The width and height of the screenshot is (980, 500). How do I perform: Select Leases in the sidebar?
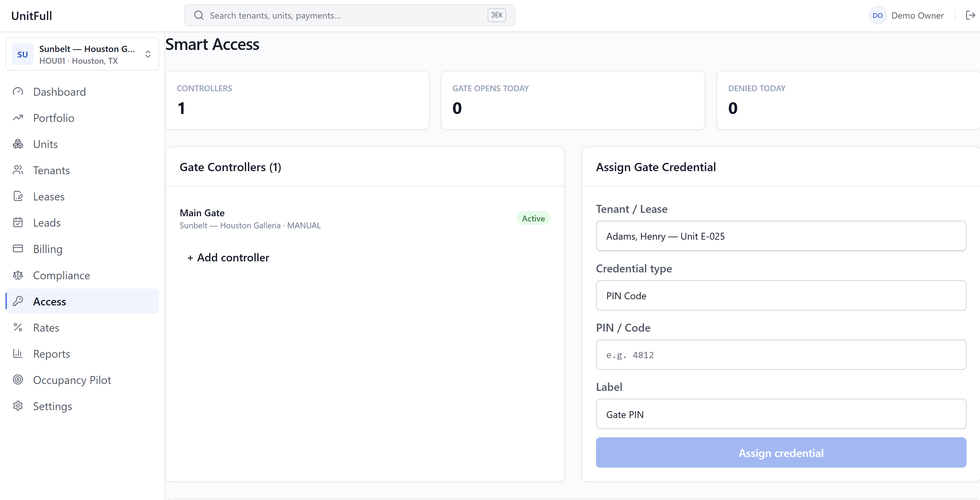(82, 197)
